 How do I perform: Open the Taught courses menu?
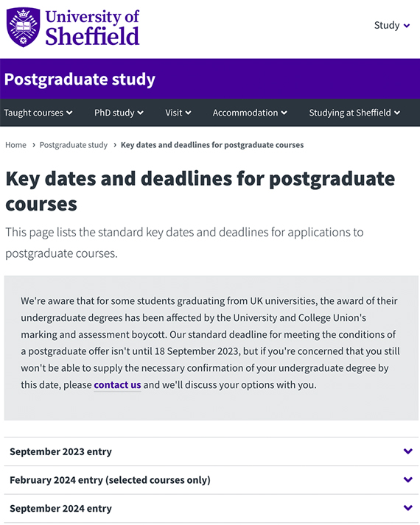(x=38, y=113)
